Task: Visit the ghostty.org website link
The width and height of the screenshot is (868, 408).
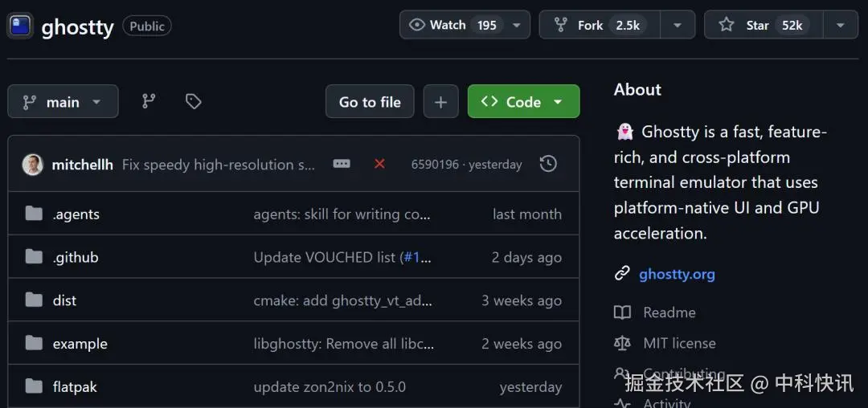Action: [677, 274]
